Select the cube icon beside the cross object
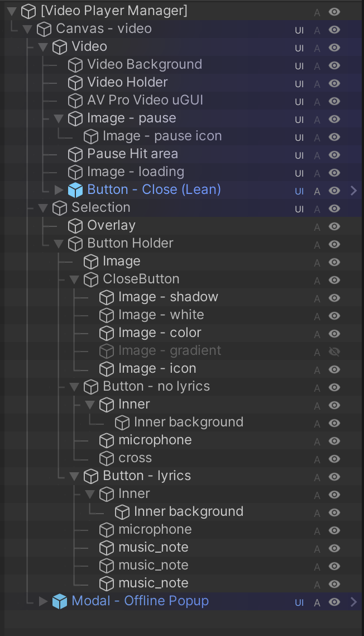Viewport: 364px width, 636px height. (107, 458)
